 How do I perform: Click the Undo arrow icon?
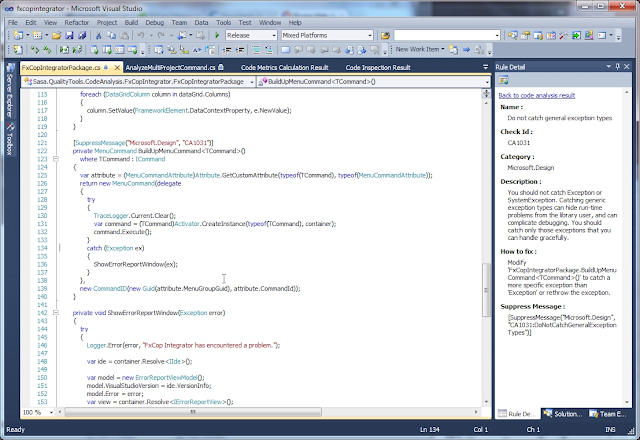coord(141,36)
